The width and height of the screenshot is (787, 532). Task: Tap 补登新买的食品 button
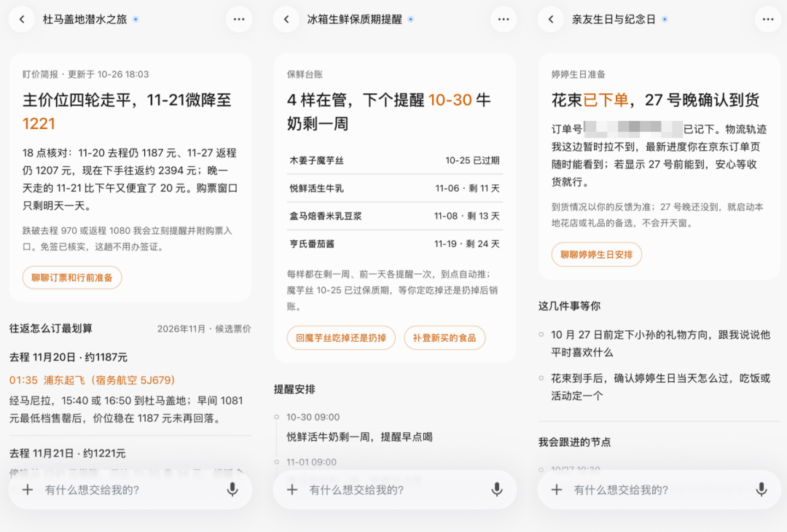click(445, 337)
